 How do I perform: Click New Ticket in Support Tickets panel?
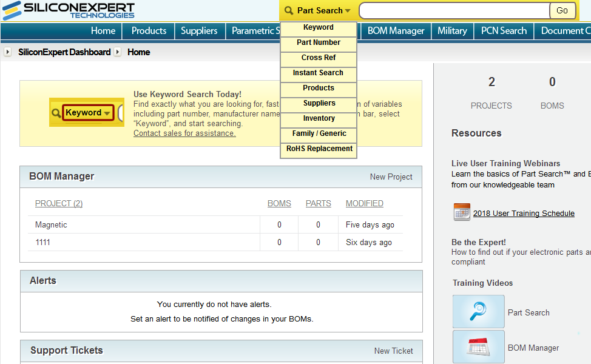394,351
